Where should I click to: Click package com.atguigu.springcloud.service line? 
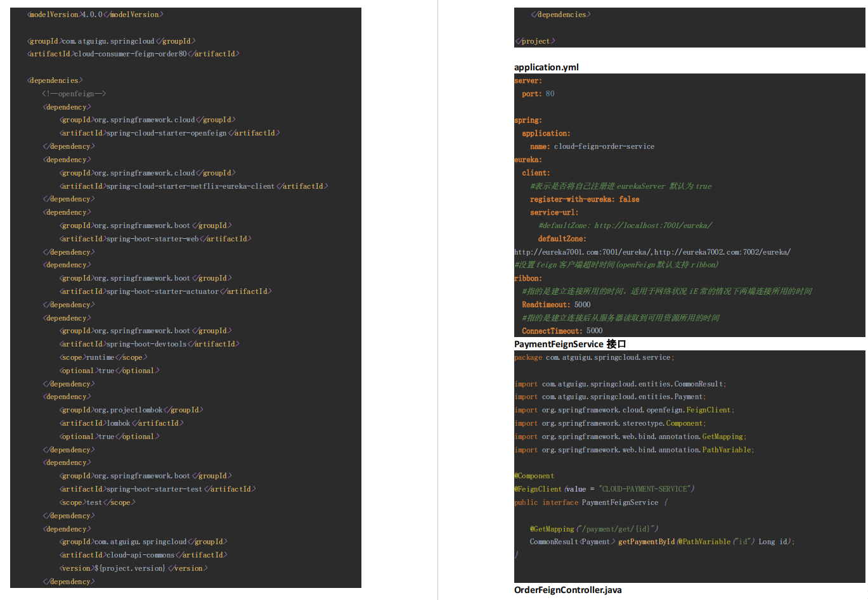594,357
